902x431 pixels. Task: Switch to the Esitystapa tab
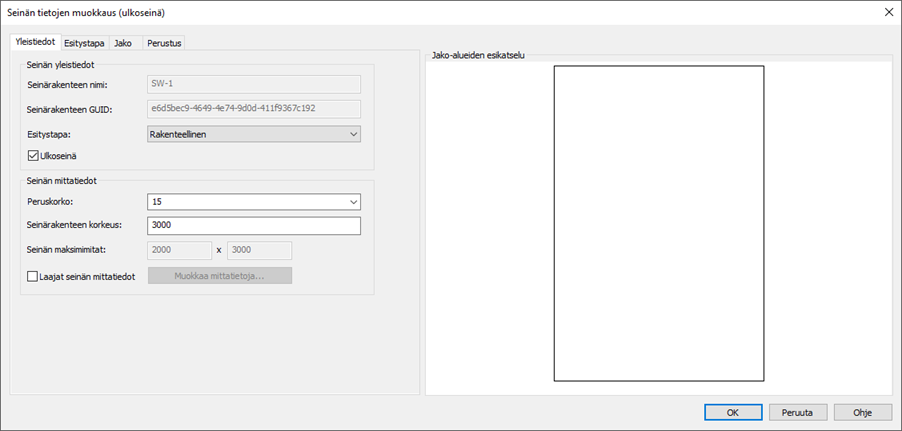point(84,43)
